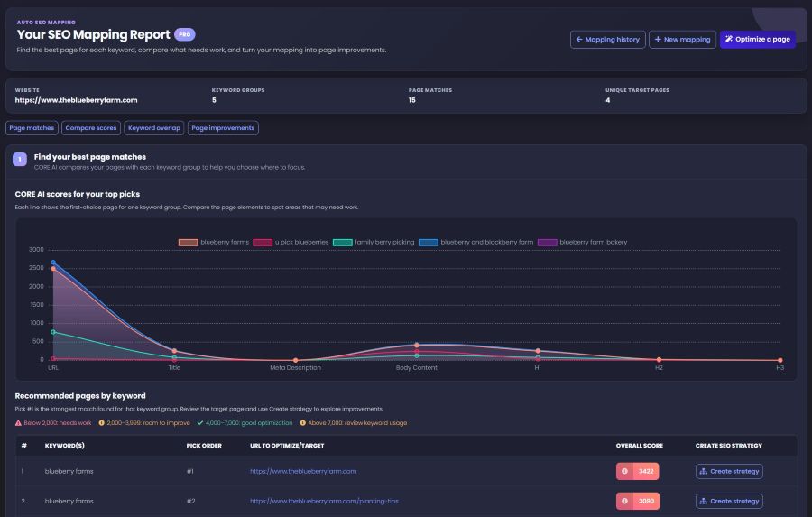This screenshot has height=517, width=812.
Task: Click the blueberry farms keyword in row 2
Action: 69,501
